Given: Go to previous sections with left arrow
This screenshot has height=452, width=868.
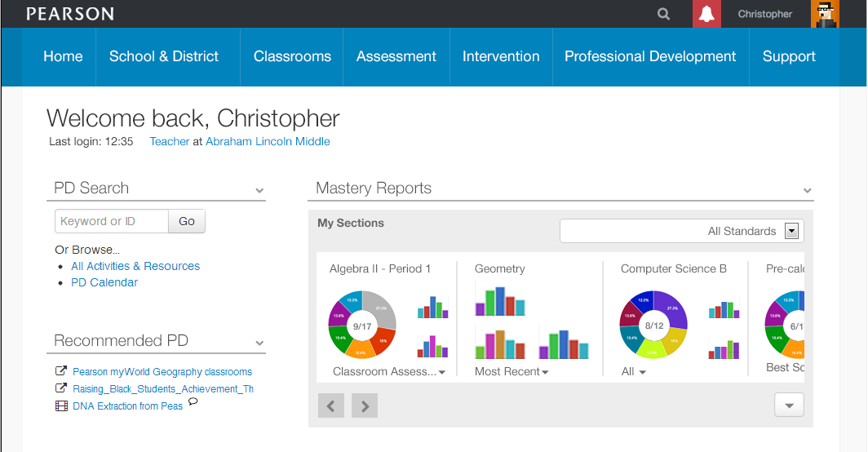Looking at the screenshot, I should (x=331, y=406).
